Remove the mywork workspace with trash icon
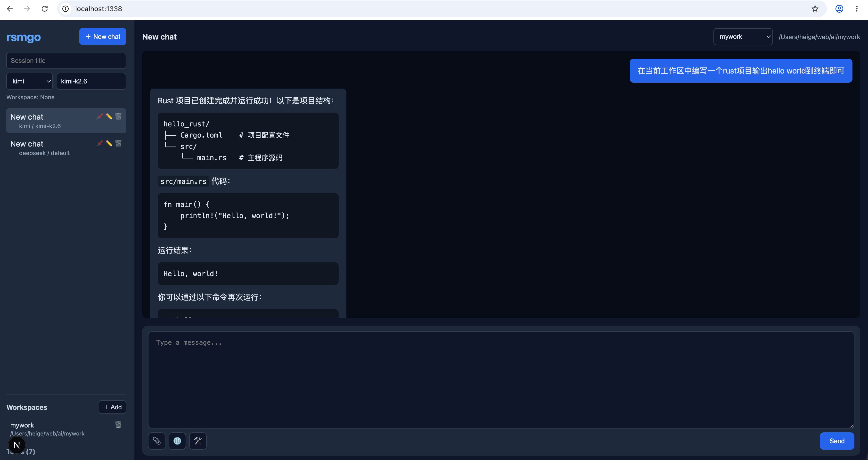868x460 pixels. (118, 425)
